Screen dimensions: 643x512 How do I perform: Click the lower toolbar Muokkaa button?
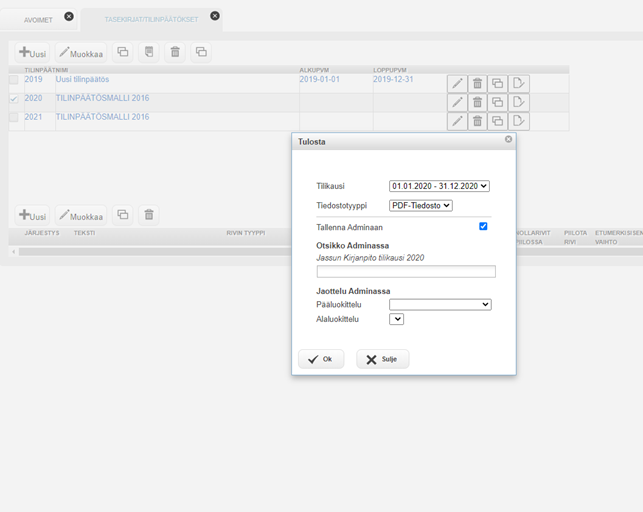81,216
